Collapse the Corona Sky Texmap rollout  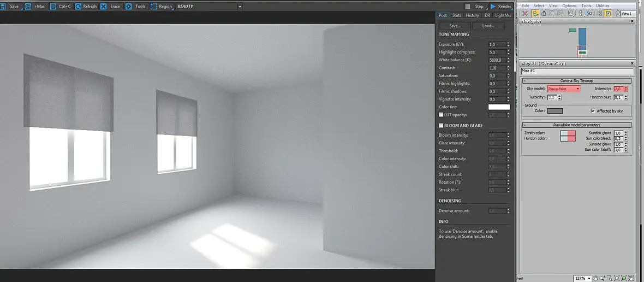tap(524, 81)
